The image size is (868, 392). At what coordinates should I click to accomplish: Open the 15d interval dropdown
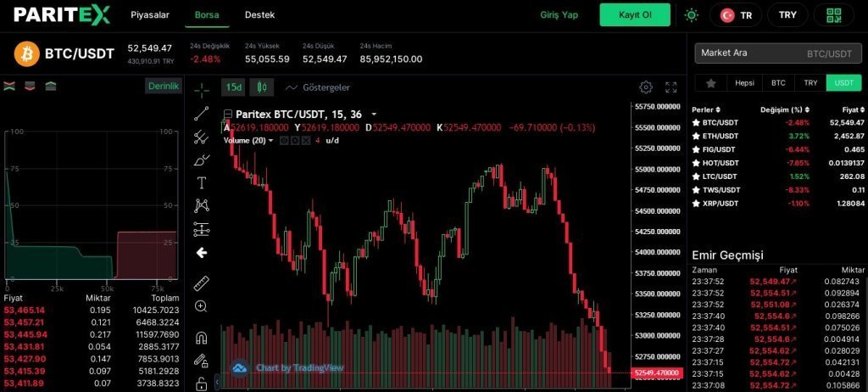(x=233, y=87)
